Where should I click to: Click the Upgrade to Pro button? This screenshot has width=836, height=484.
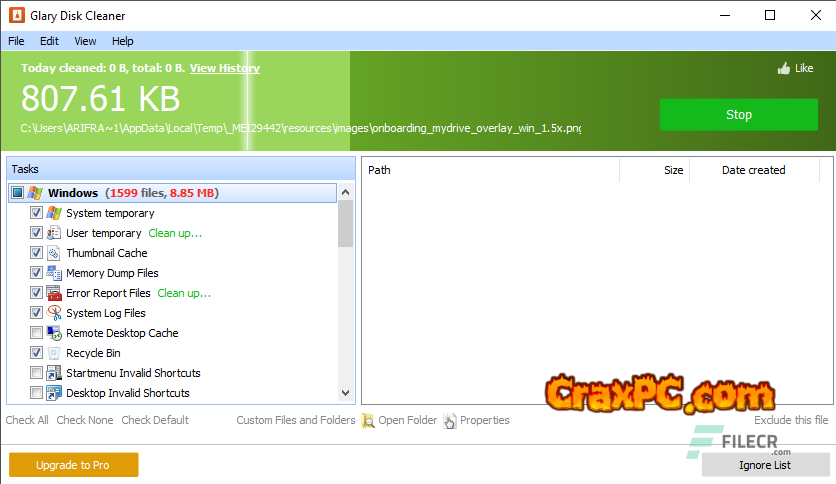74,465
